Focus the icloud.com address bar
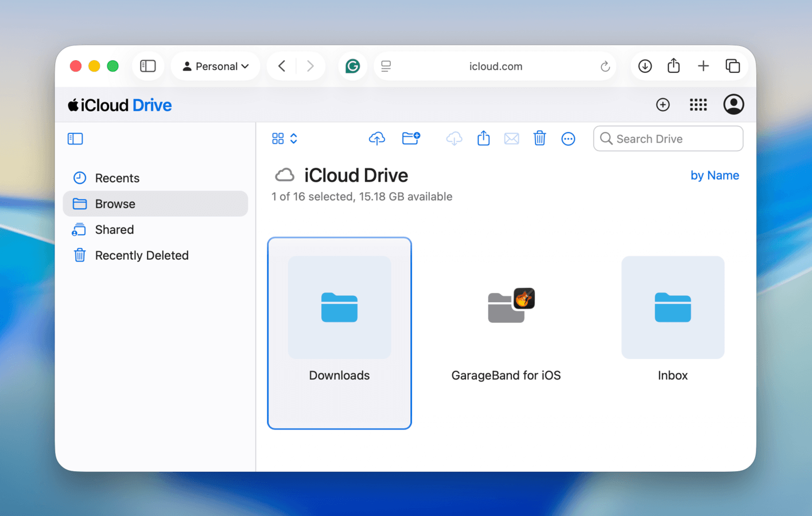The height and width of the screenshot is (516, 812). pos(496,66)
